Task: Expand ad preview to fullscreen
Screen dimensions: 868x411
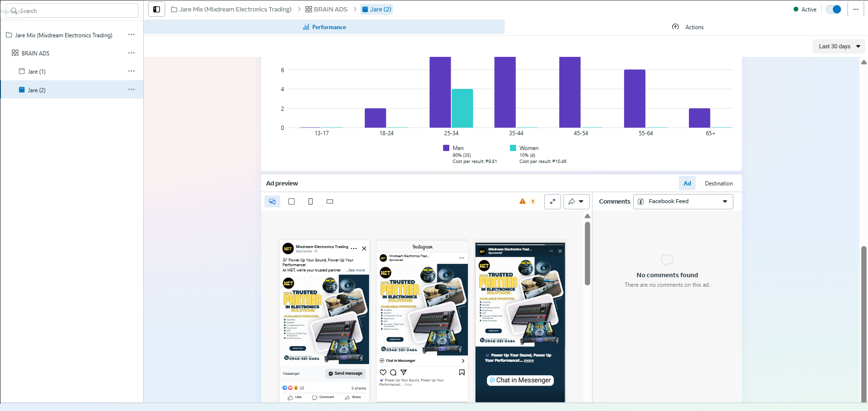Action: (552, 202)
